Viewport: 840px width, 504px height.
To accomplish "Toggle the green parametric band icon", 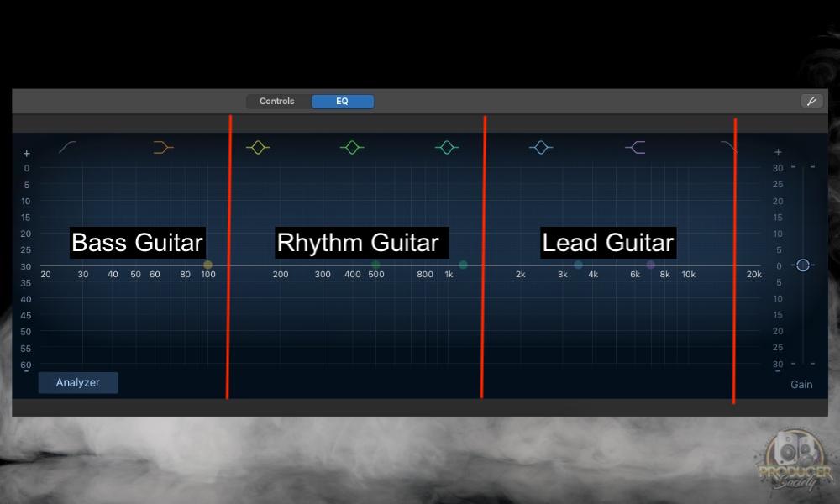I will point(352,147).
